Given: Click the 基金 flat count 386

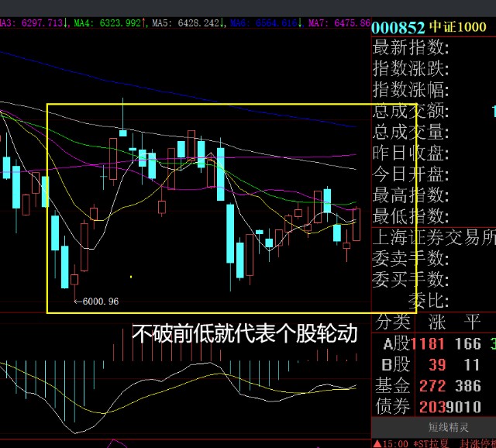Looking at the screenshot, I should coord(468,386).
